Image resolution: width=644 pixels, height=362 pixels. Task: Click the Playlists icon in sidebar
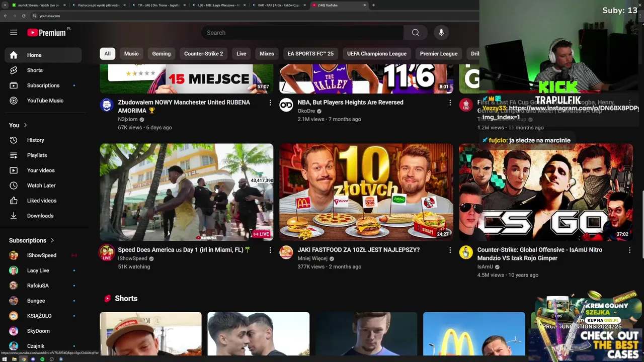14,155
